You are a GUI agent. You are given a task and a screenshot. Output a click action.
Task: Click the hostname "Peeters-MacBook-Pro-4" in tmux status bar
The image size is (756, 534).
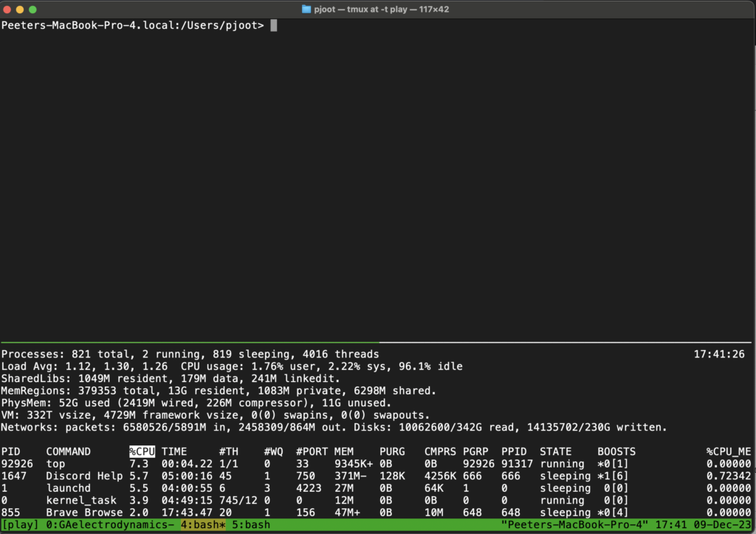(x=574, y=524)
